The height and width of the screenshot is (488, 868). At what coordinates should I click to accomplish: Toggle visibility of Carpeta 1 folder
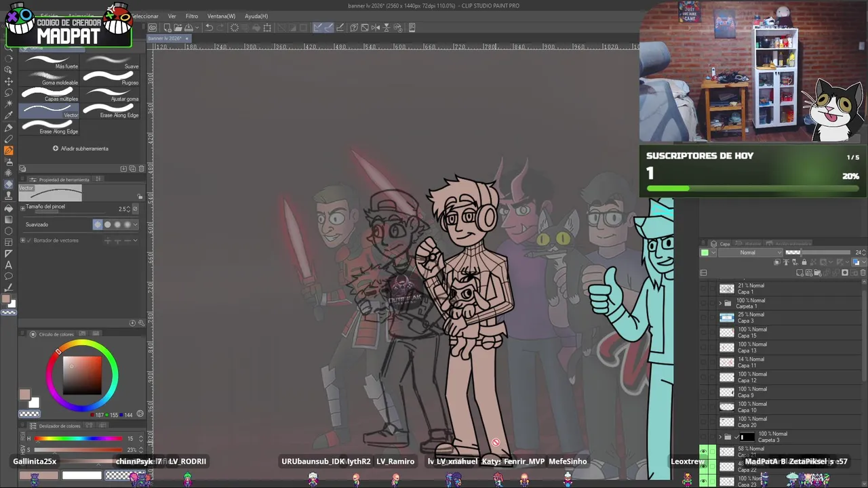point(704,304)
